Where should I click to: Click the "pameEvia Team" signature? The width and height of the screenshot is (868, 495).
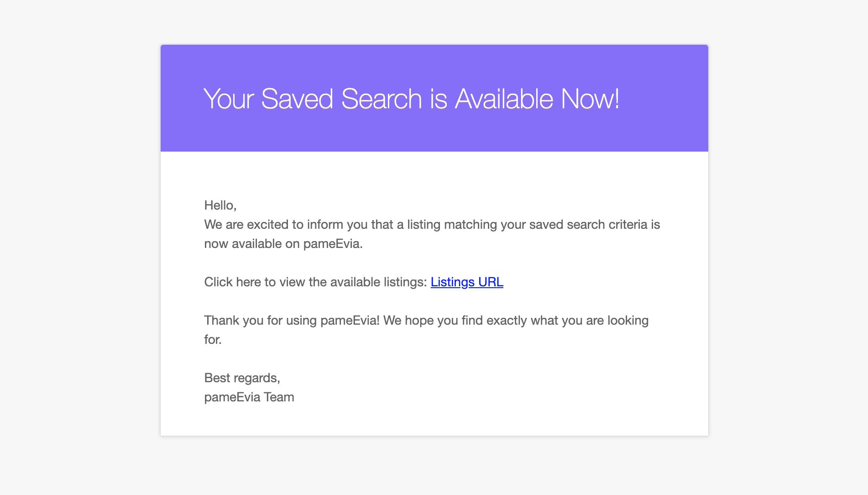(249, 397)
